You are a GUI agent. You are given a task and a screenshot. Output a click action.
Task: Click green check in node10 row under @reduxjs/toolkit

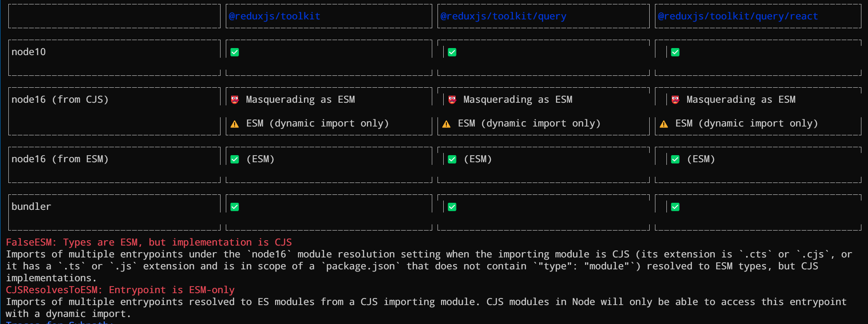coord(235,52)
